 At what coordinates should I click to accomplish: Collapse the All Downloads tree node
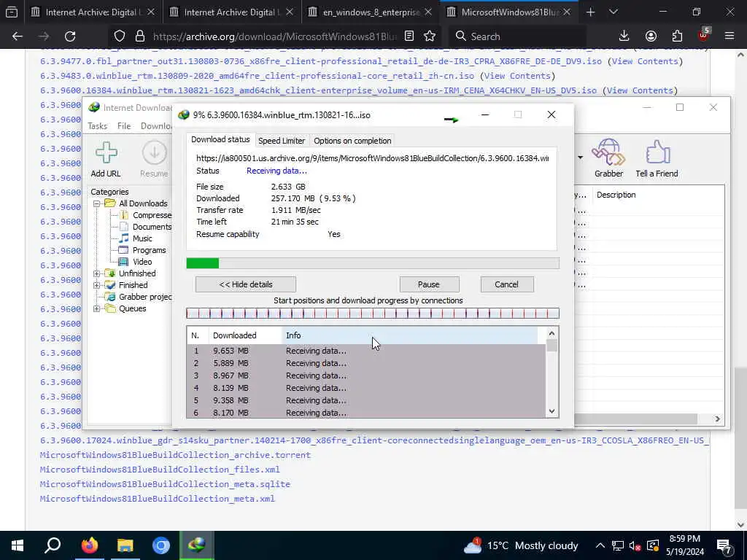click(97, 203)
